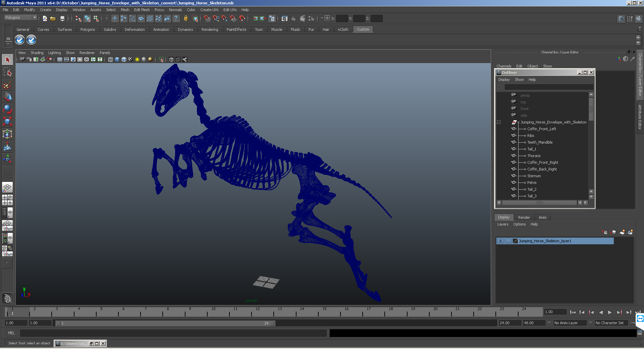Open the shelf options tab menu icon
Screen dimensions: 644x349
click(8, 44)
